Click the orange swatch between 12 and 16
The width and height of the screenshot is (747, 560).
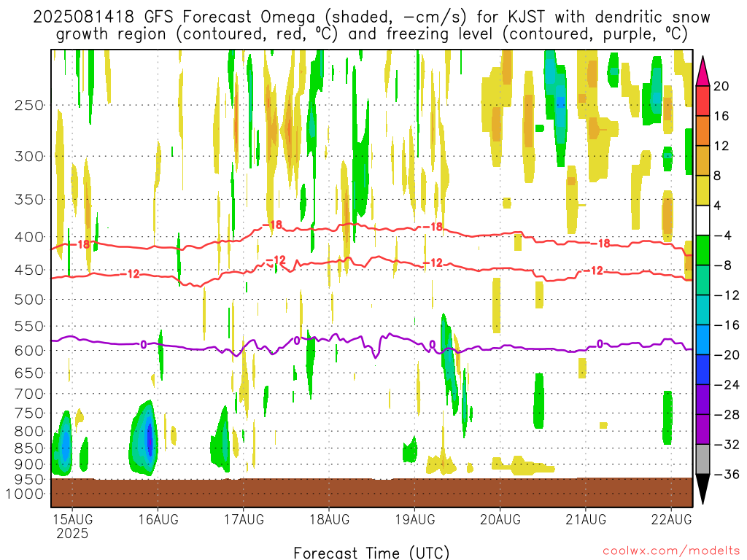click(703, 131)
